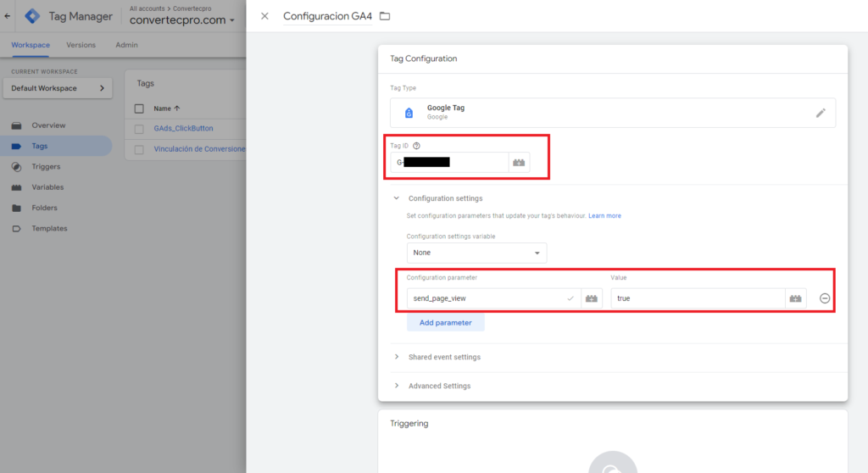Screen dimensions: 868x473
Task: Open the Vinculación de Conversiones tag
Action: click(x=199, y=149)
